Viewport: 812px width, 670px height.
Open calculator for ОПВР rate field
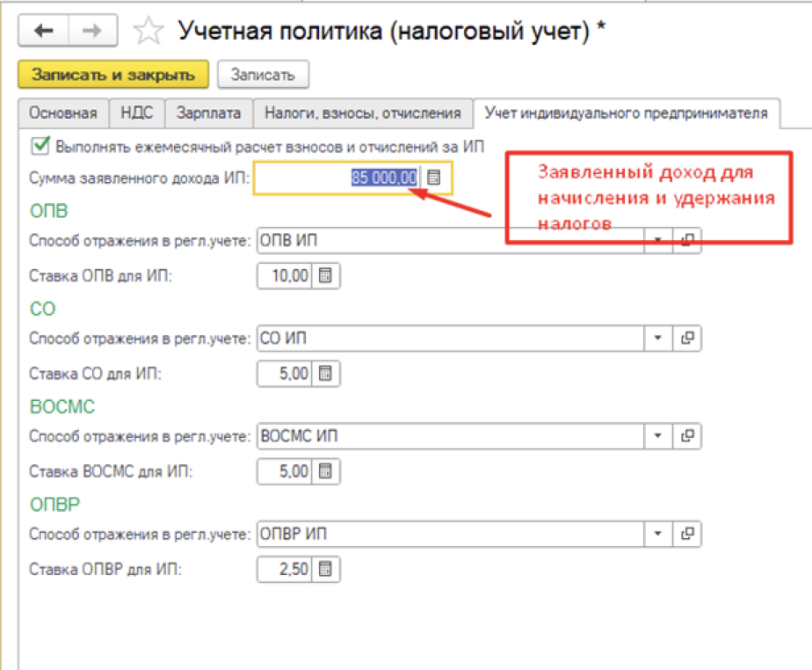tap(325, 569)
